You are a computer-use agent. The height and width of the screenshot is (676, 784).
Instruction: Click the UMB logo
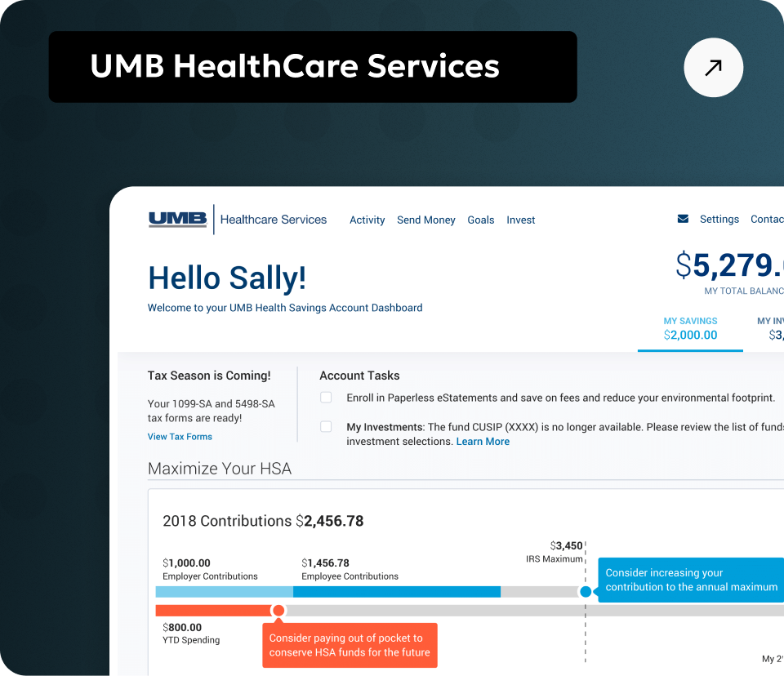pyautogui.click(x=177, y=219)
